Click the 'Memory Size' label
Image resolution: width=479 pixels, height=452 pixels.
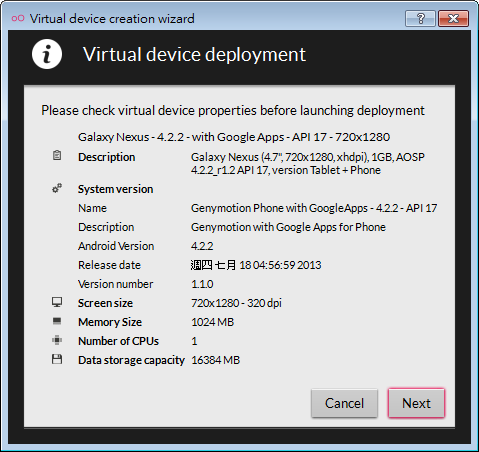pos(110,322)
